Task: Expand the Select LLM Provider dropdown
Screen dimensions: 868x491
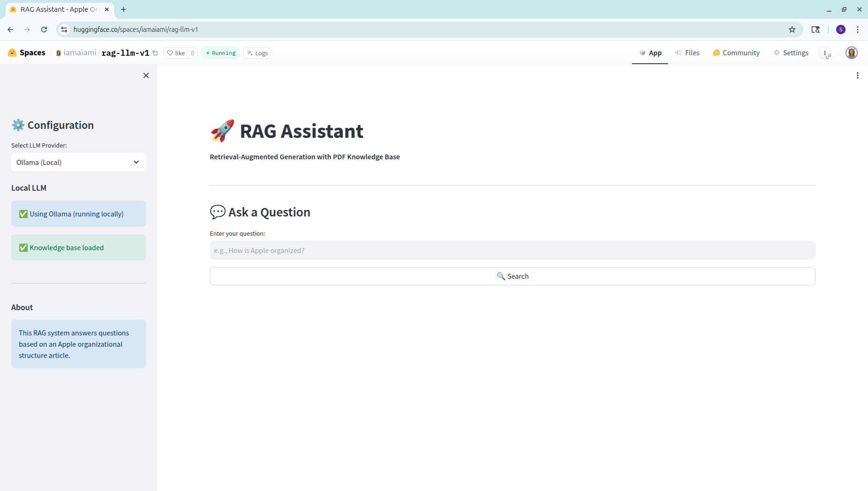Action: coord(79,162)
